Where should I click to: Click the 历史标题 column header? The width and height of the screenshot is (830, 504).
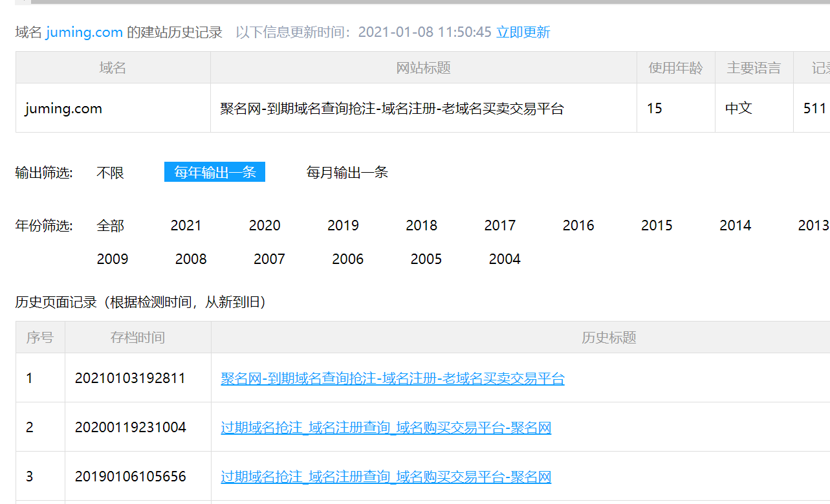point(608,337)
